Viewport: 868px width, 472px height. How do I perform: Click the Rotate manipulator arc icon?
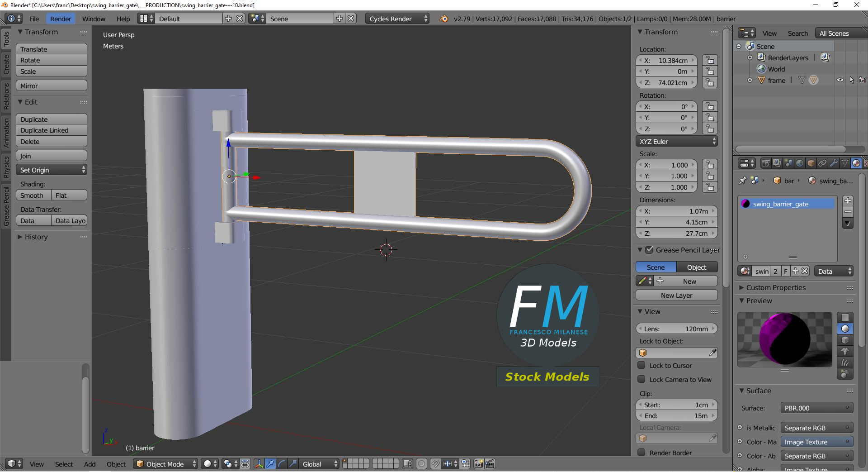pos(282,464)
